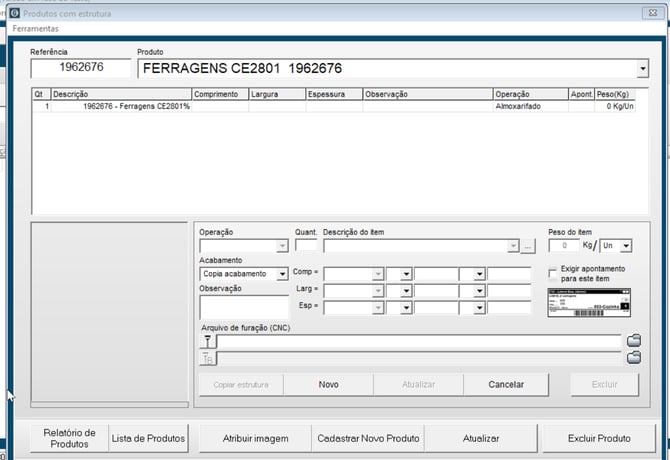Click the ellipsis button beside Descrição do item

point(528,246)
